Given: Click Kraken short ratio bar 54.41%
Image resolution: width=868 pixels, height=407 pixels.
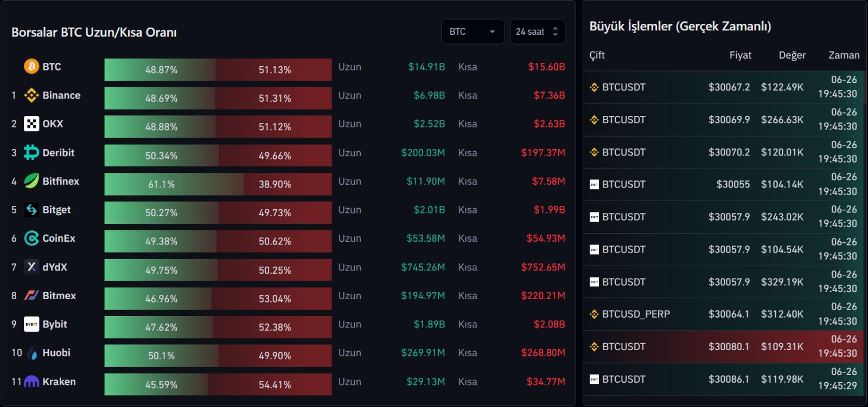Looking at the screenshot, I should [270, 384].
